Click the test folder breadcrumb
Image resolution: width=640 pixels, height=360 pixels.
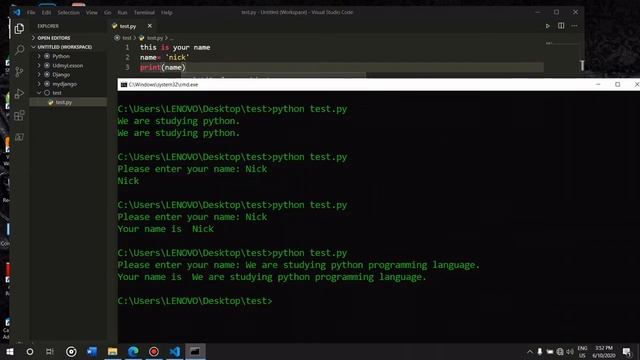tap(127, 38)
